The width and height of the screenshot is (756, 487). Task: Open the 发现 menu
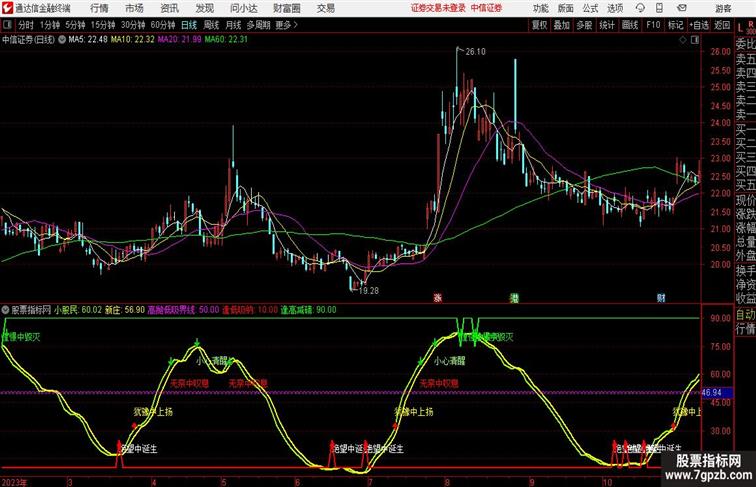(x=204, y=8)
